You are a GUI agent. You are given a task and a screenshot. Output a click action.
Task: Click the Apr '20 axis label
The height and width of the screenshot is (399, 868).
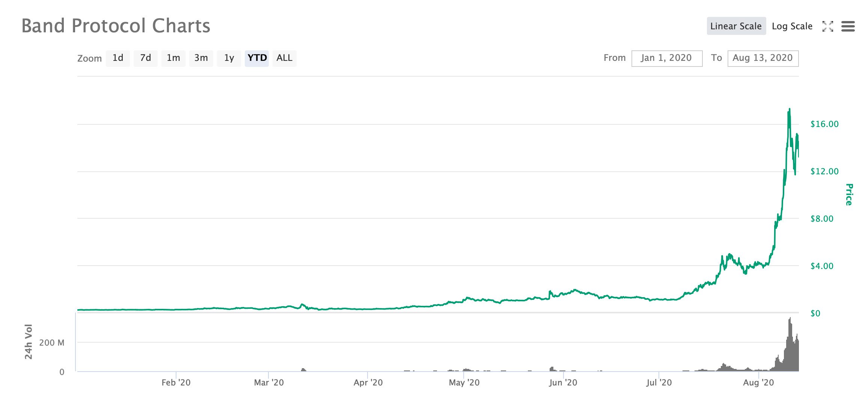[368, 383]
